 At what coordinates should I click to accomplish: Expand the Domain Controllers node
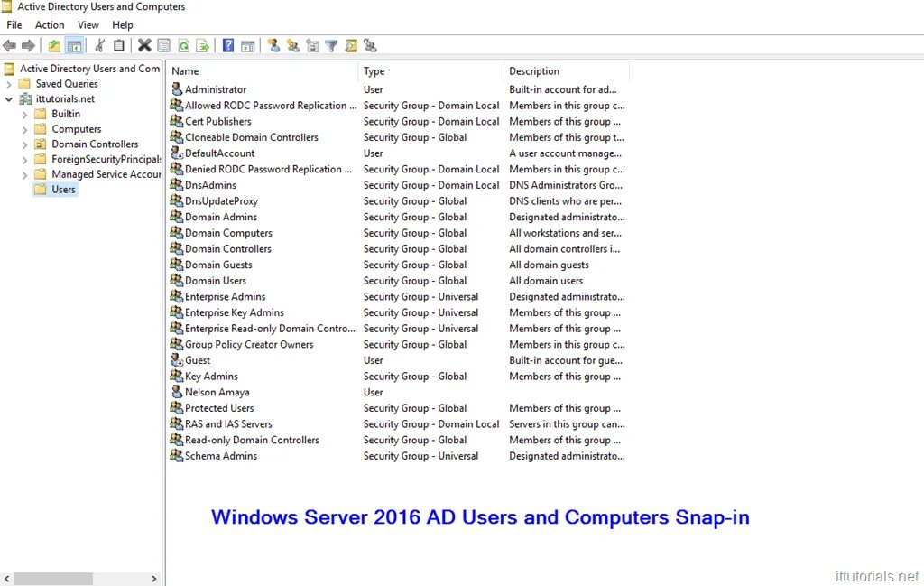click(x=24, y=144)
